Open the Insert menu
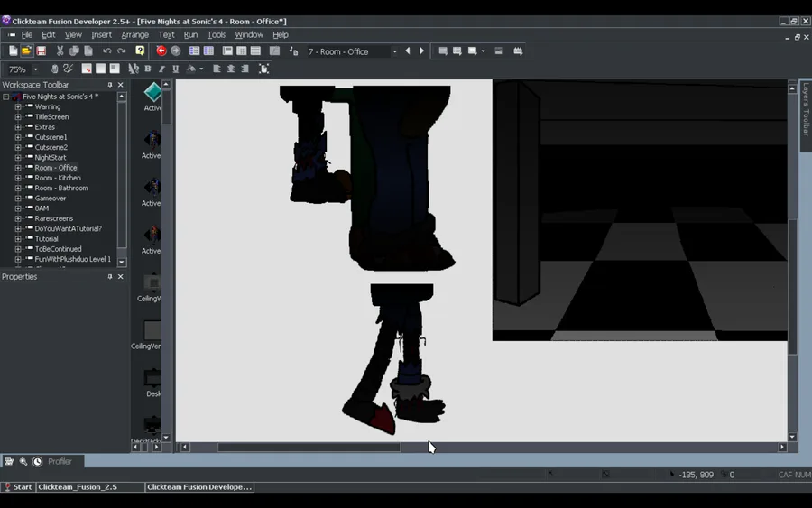 (101, 35)
